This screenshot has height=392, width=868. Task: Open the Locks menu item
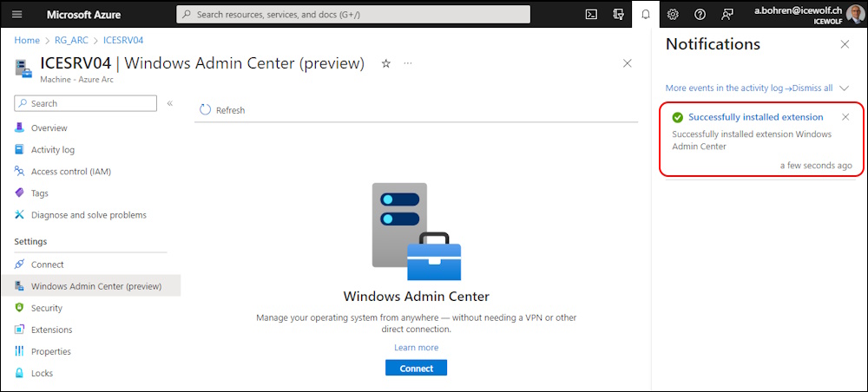(42, 373)
